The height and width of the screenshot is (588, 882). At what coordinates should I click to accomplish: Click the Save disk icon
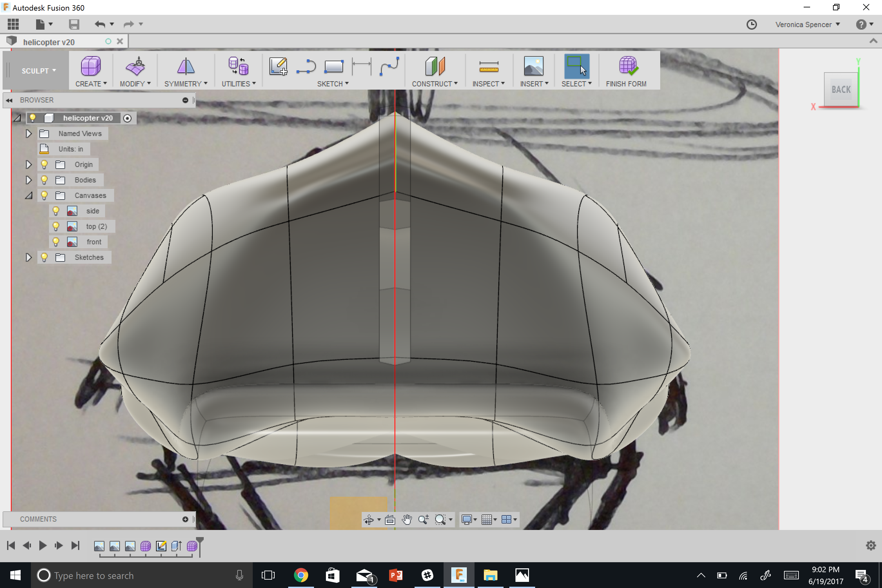[74, 24]
